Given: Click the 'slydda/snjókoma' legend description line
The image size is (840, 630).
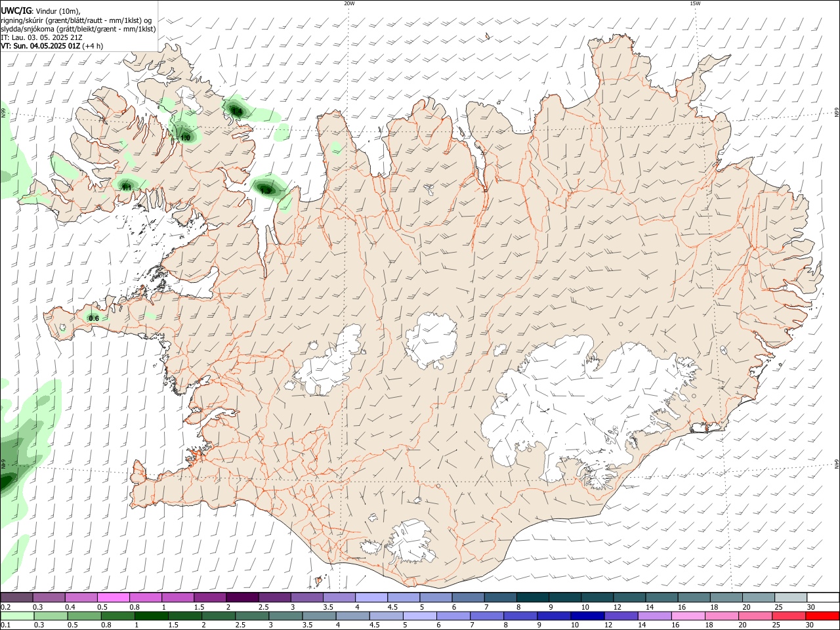Looking at the screenshot, I should (78, 29).
